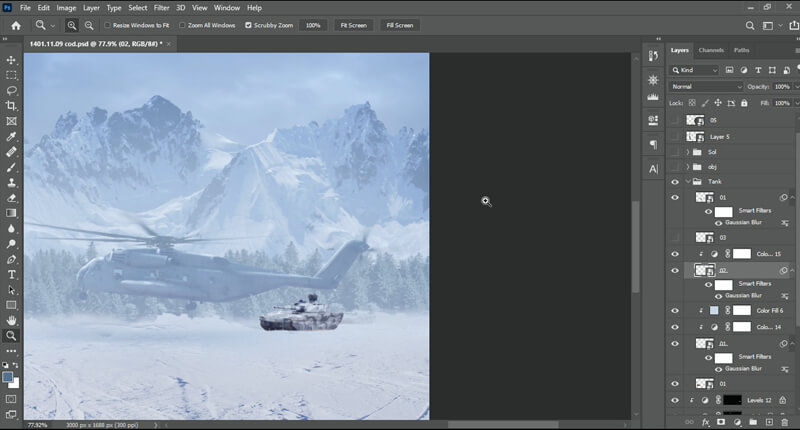The height and width of the screenshot is (430, 800).
Task: Select the Zoom tool in toolbar
Action: tap(11, 336)
